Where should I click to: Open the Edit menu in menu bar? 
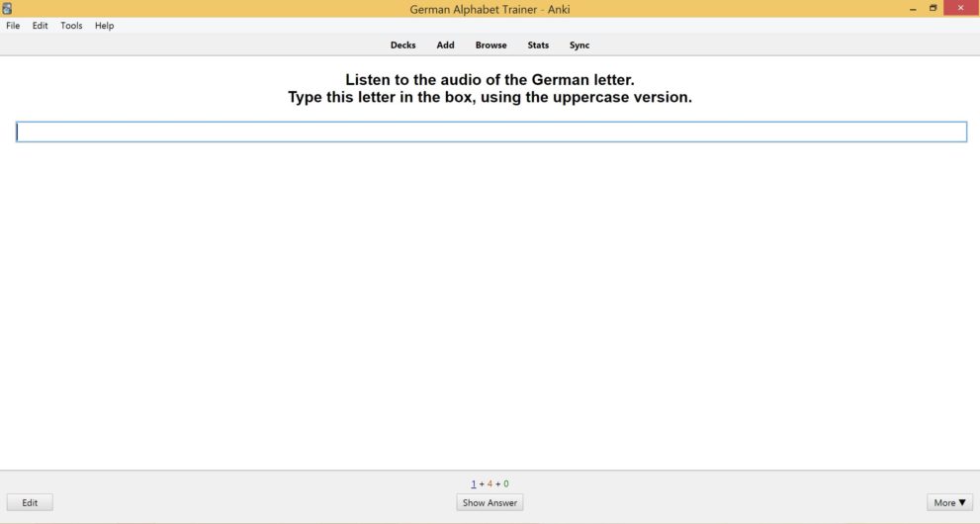40,26
